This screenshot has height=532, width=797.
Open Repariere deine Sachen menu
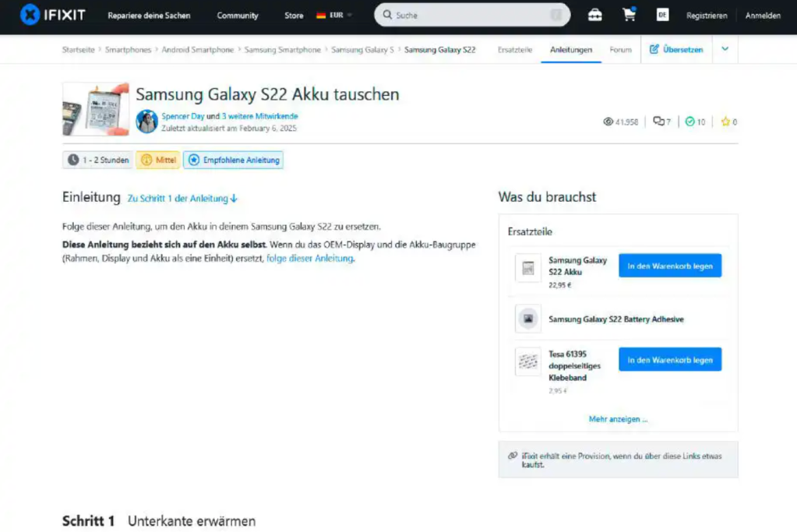coord(149,16)
